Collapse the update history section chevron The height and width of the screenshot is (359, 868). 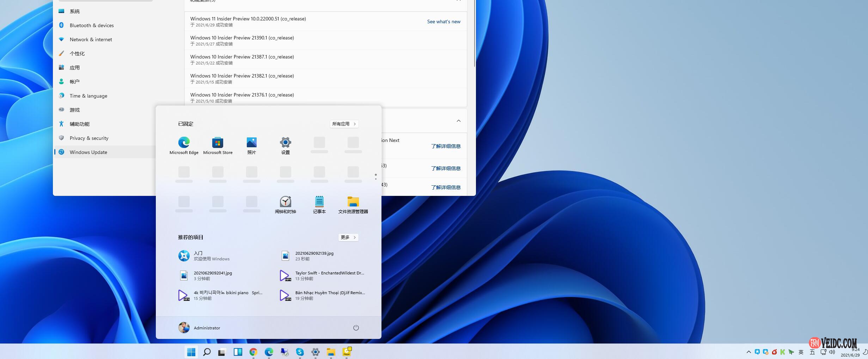point(458,121)
